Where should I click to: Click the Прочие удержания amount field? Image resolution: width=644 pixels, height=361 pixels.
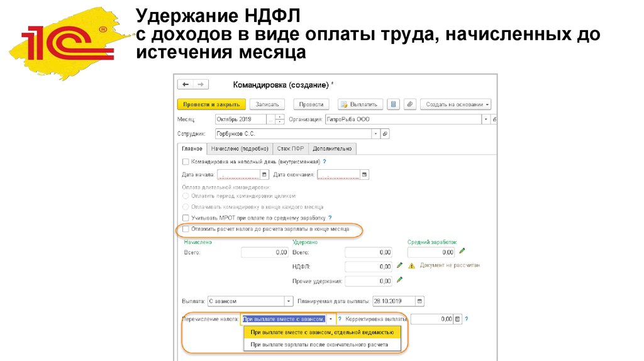369,281
